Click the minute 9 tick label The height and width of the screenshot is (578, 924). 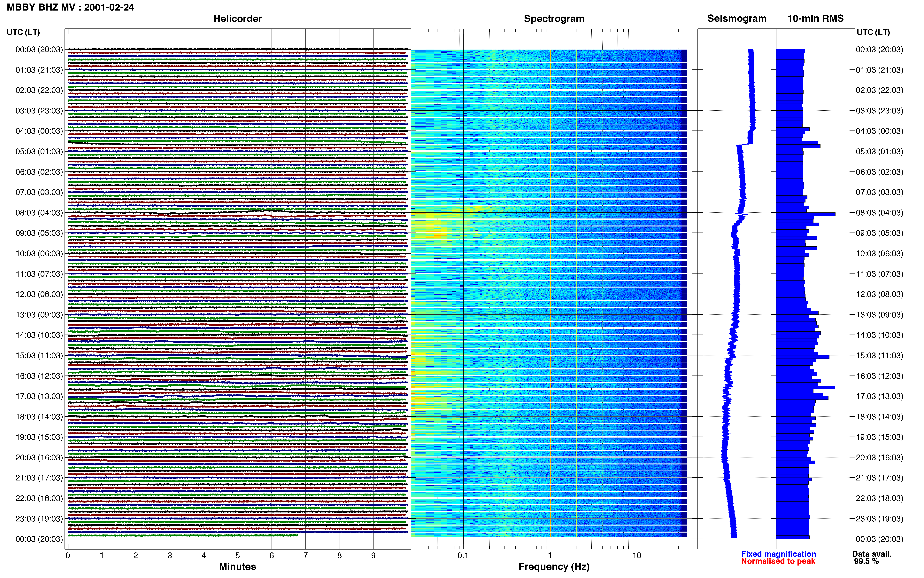pyautogui.click(x=373, y=555)
